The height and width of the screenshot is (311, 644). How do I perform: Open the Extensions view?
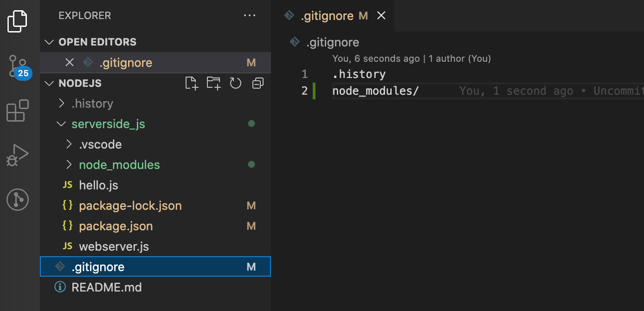point(18,110)
